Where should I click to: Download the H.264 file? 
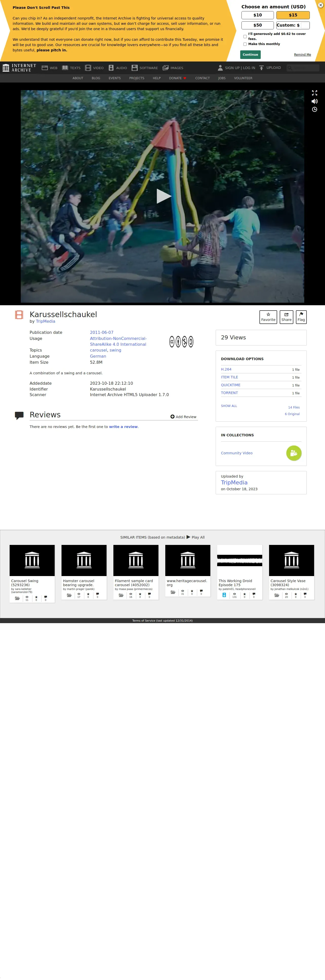[x=226, y=370]
